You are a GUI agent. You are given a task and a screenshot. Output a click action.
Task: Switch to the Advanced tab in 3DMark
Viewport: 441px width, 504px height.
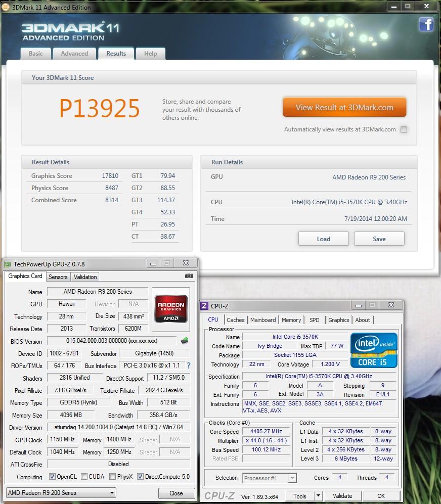(74, 54)
